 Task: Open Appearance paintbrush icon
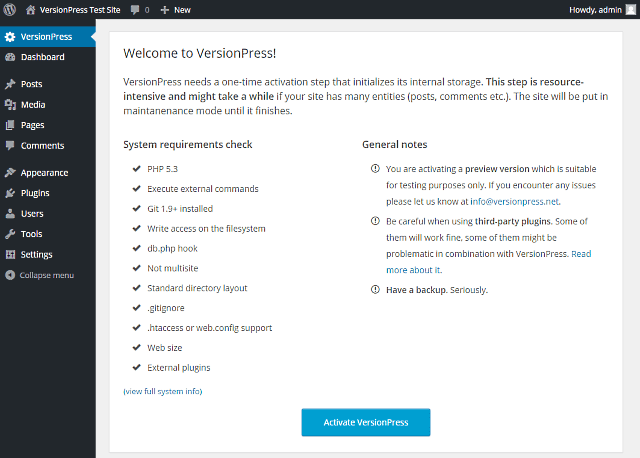click(x=10, y=172)
